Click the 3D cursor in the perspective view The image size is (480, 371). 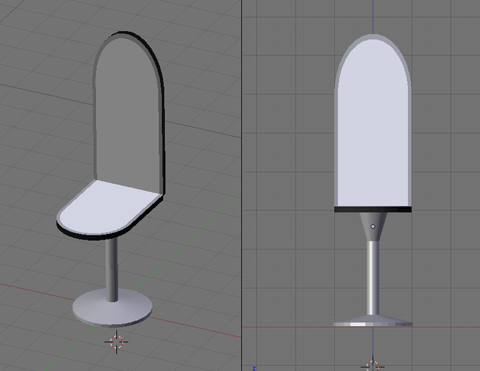pos(116,342)
